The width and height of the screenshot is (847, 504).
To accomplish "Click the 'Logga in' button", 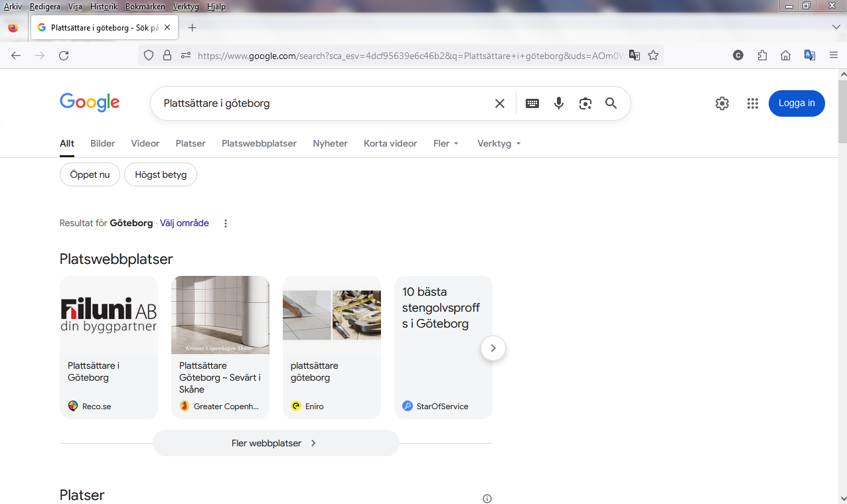I will click(797, 103).
